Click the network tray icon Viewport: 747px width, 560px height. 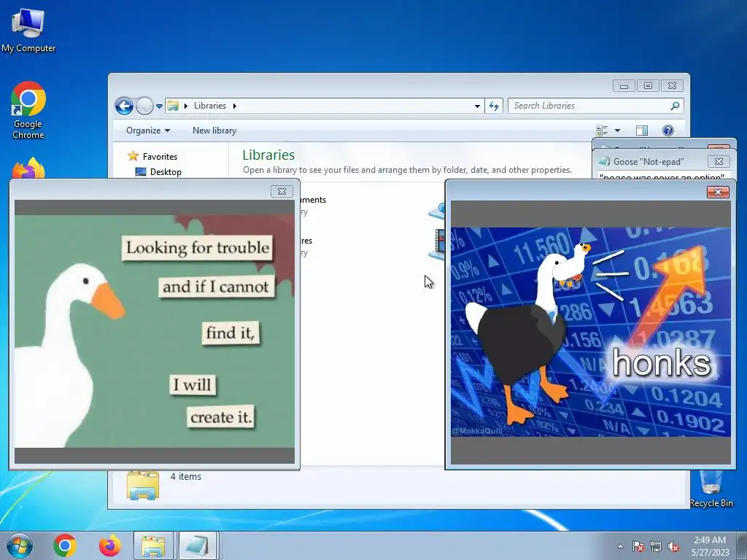click(x=656, y=546)
